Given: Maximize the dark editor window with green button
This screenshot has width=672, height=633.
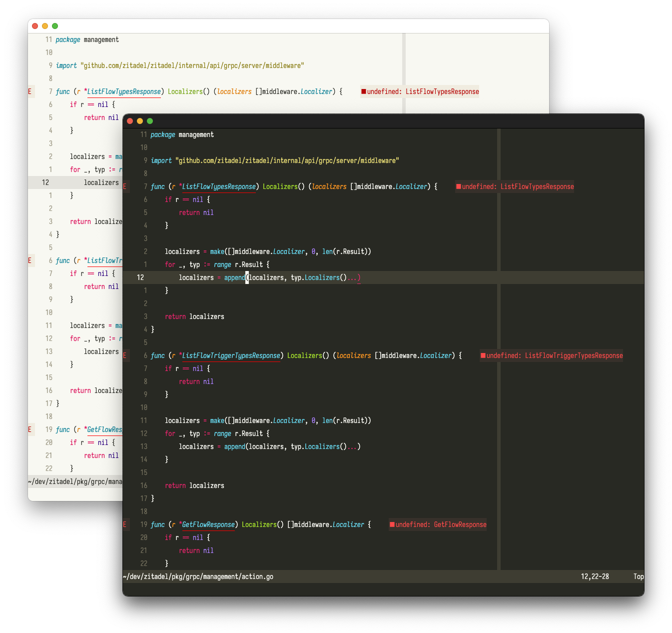Looking at the screenshot, I should click(x=150, y=121).
